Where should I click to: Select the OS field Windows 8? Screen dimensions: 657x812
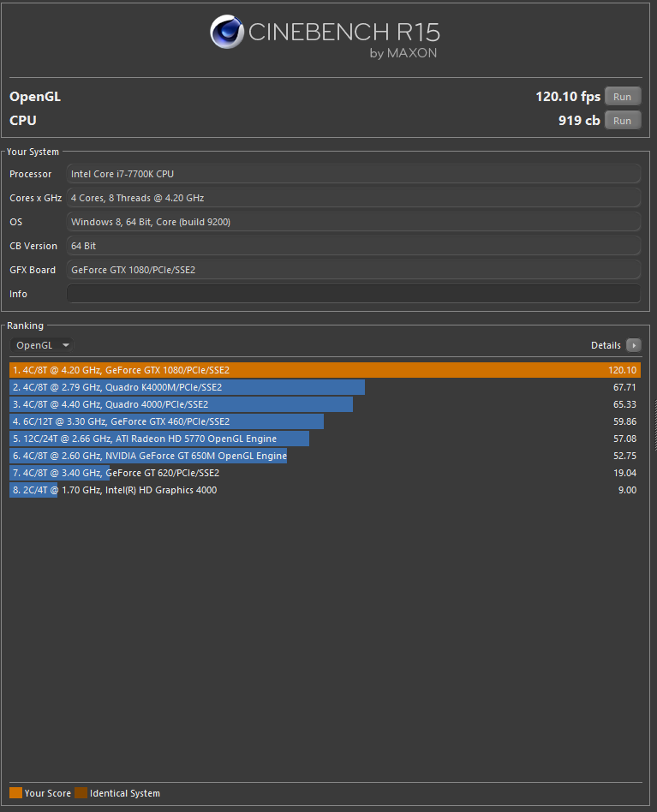tap(354, 222)
